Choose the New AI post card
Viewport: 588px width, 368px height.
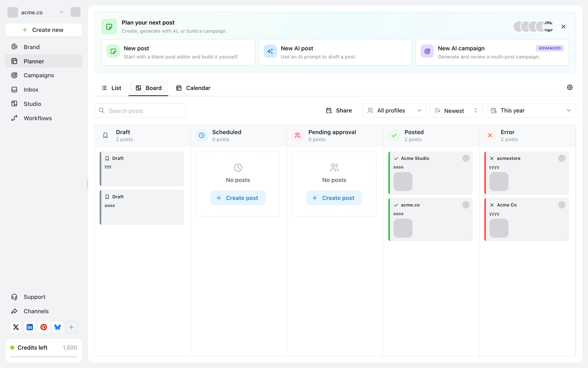pos(335,52)
